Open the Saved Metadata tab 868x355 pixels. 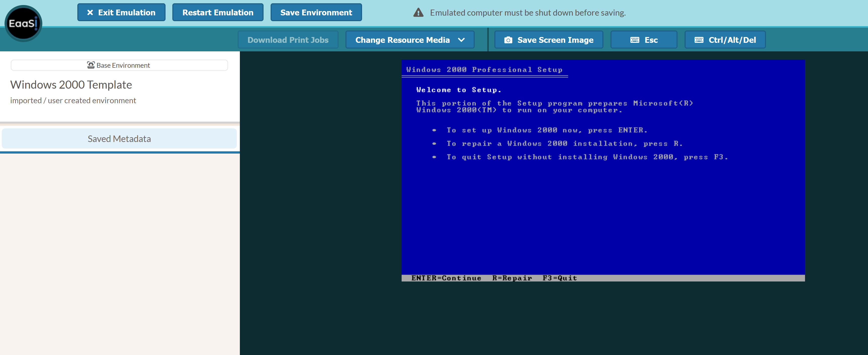pyautogui.click(x=119, y=138)
